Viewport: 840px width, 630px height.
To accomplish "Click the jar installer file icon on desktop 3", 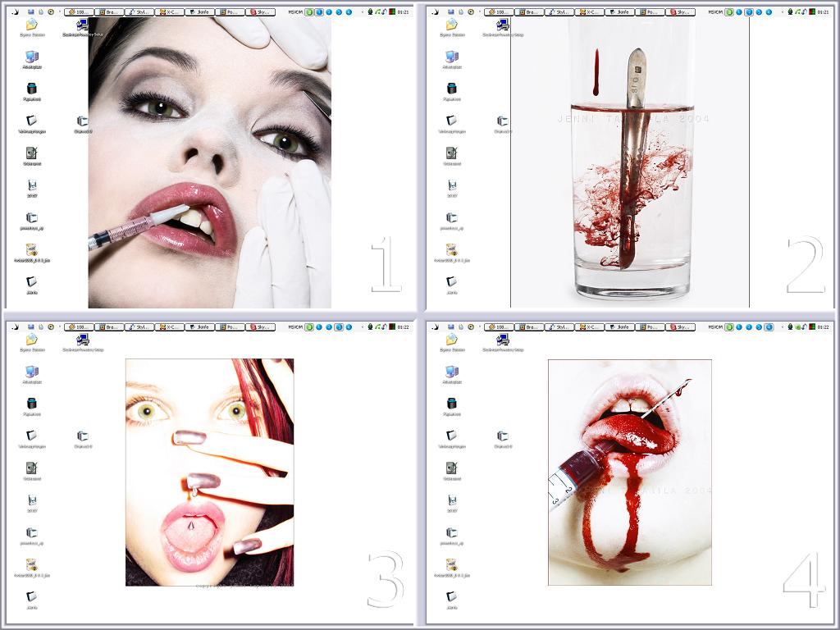I will tap(31, 564).
